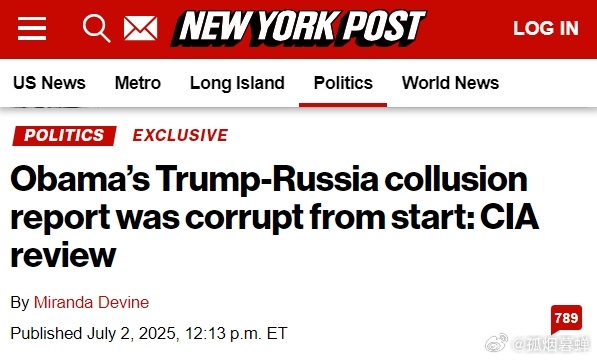Click the New York Post logo
The image size is (597, 360).
(299, 28)
